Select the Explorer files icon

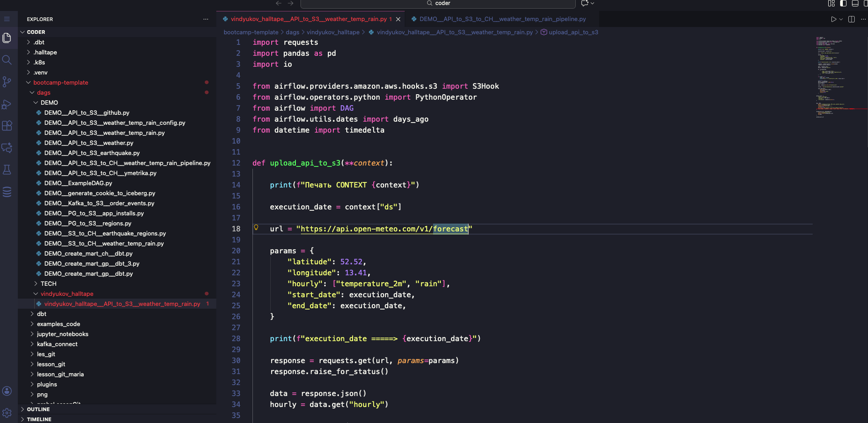pos(7,38)
